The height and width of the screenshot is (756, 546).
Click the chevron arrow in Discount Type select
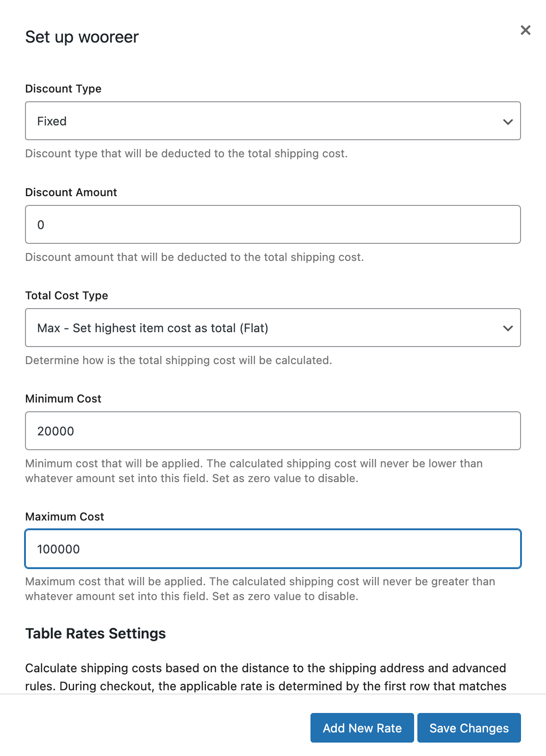[x=508, y=122]
